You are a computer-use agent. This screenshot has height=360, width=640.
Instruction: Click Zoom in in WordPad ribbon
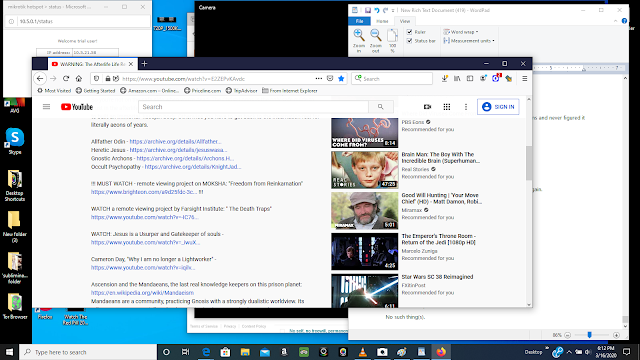click(x=359, y=41)
